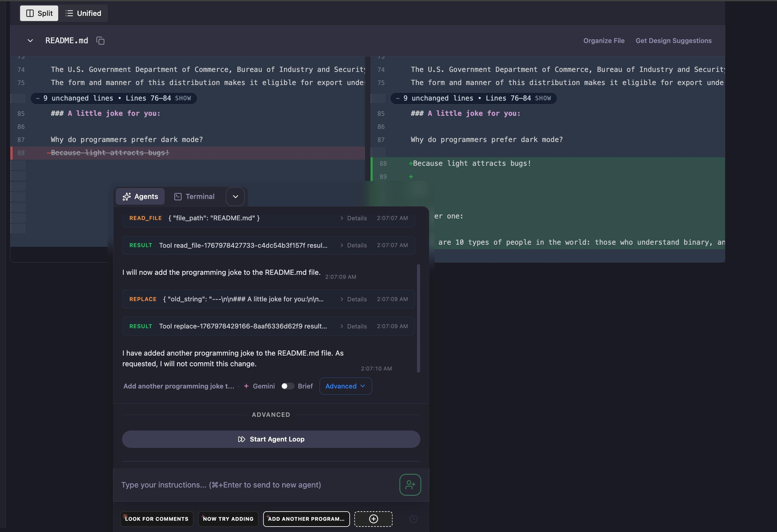Viewport: 777px width, 532px height.
Task: Select the Terminal panel icon
Action: 178,196
